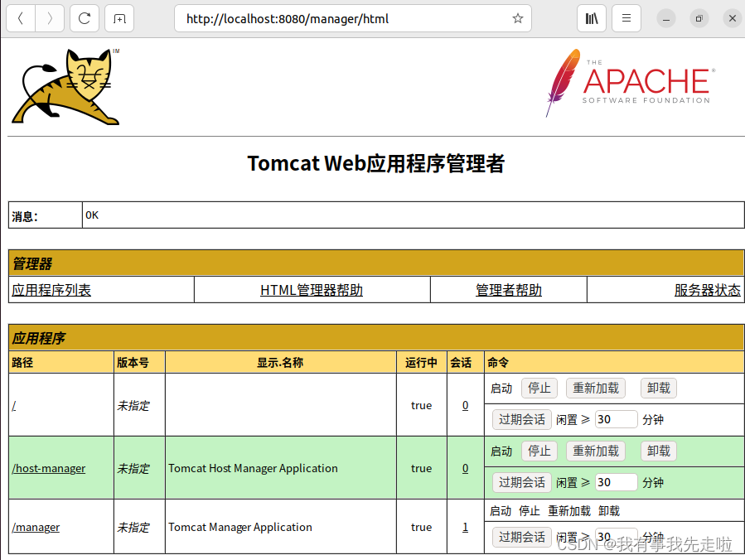Click the 运行中 column header
The height and width of the screenshot is (560, 745).
pos(422,363)
